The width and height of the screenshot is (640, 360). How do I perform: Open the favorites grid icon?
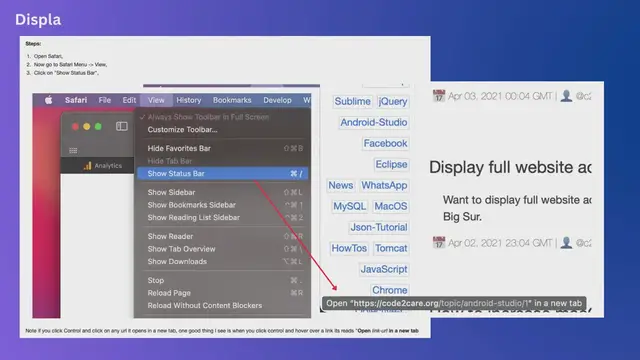coord(73,151)
